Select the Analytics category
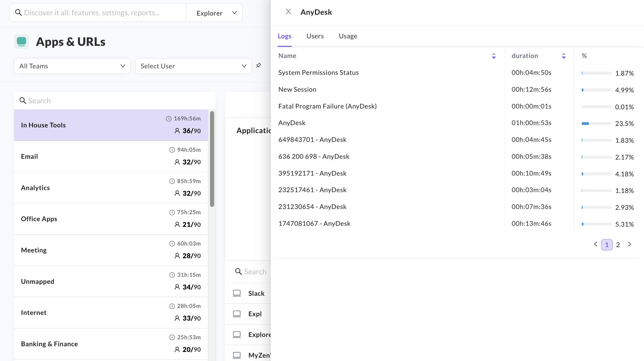The image size is (644, 361). [x=111, y=188]
